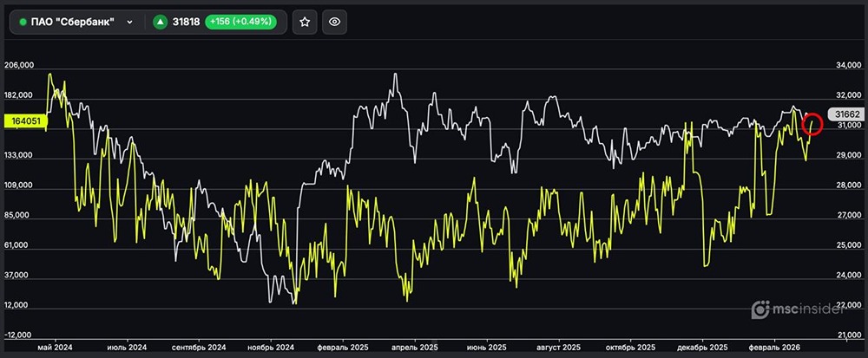Click the yellow 164051 value label

coord(26,121)
